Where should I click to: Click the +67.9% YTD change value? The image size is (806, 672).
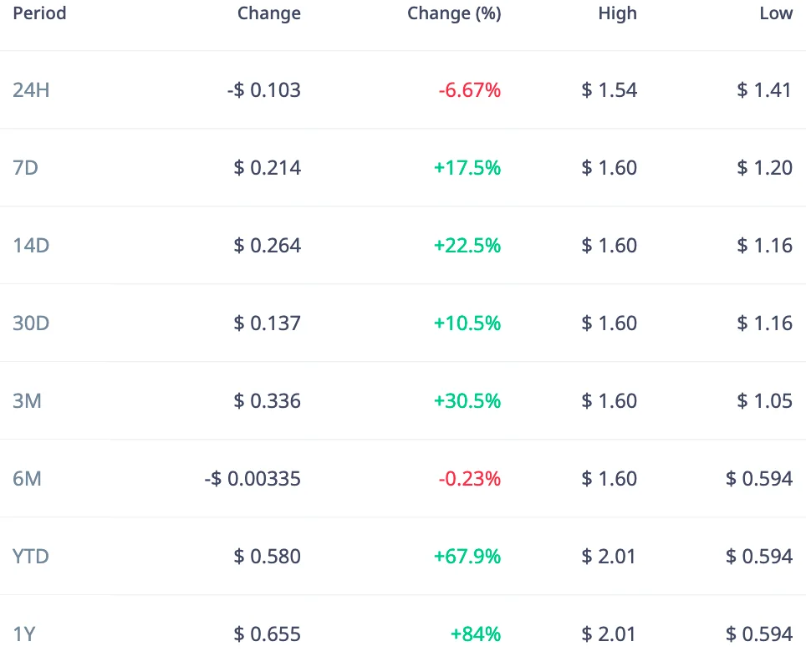[x=467, y=557]
